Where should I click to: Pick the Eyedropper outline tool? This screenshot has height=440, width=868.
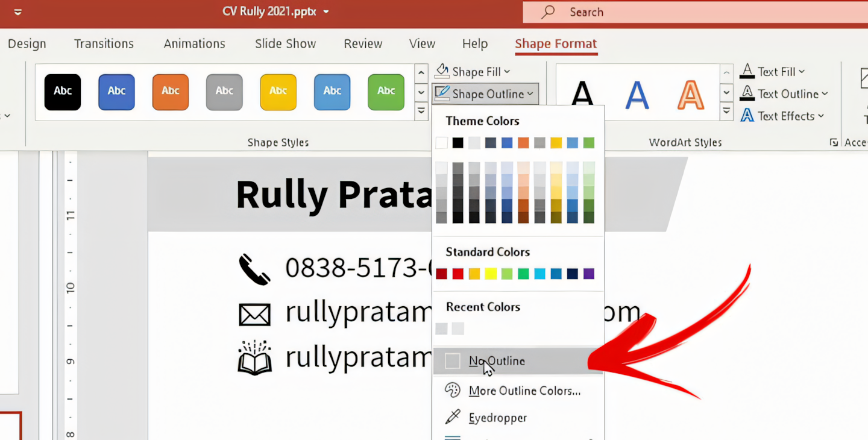pyautogui.click(x=497, y=418)
